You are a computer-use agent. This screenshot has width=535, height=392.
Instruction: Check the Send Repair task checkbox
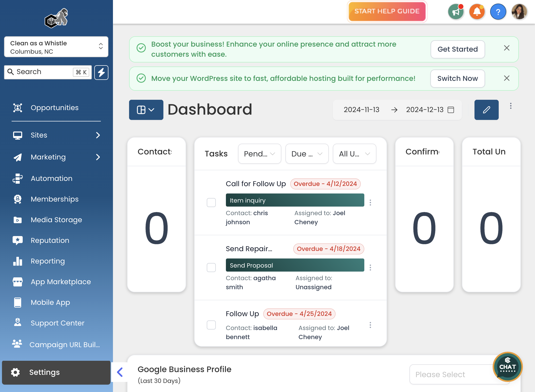[x=211, y=268]
